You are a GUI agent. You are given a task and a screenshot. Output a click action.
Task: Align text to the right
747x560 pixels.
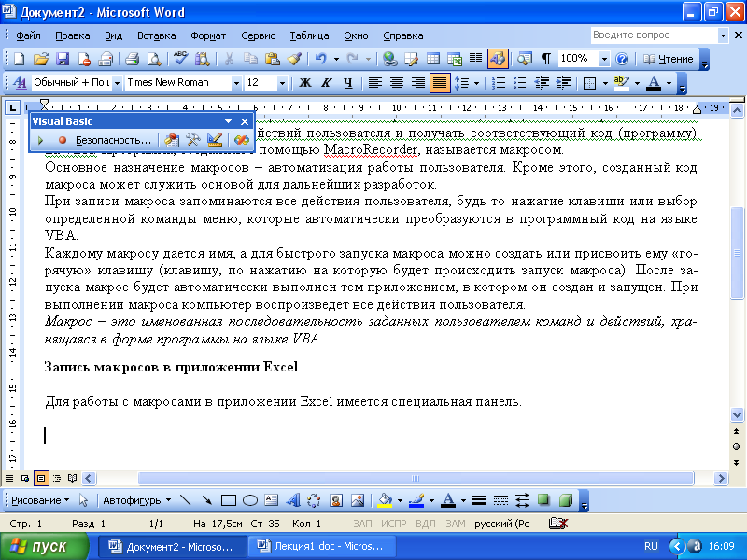point(417,83)
